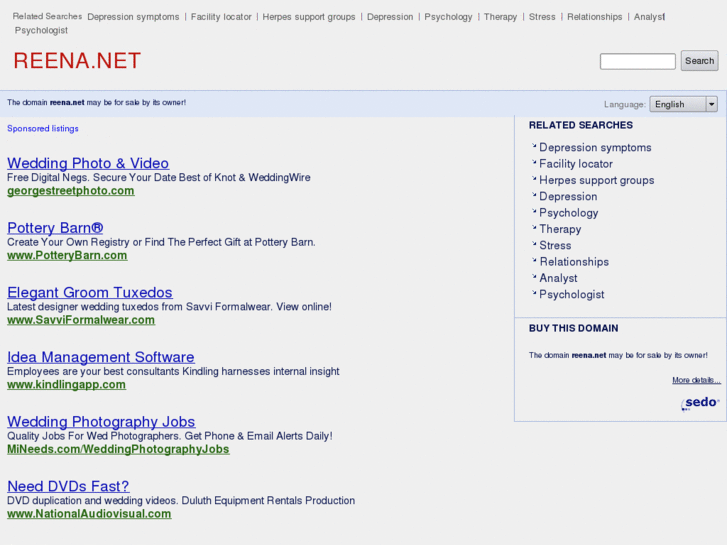Screen dimensions: 727x545
Task: Click the arrow bullet beside sidebar Depression symptoms
Action: [534, 146]
